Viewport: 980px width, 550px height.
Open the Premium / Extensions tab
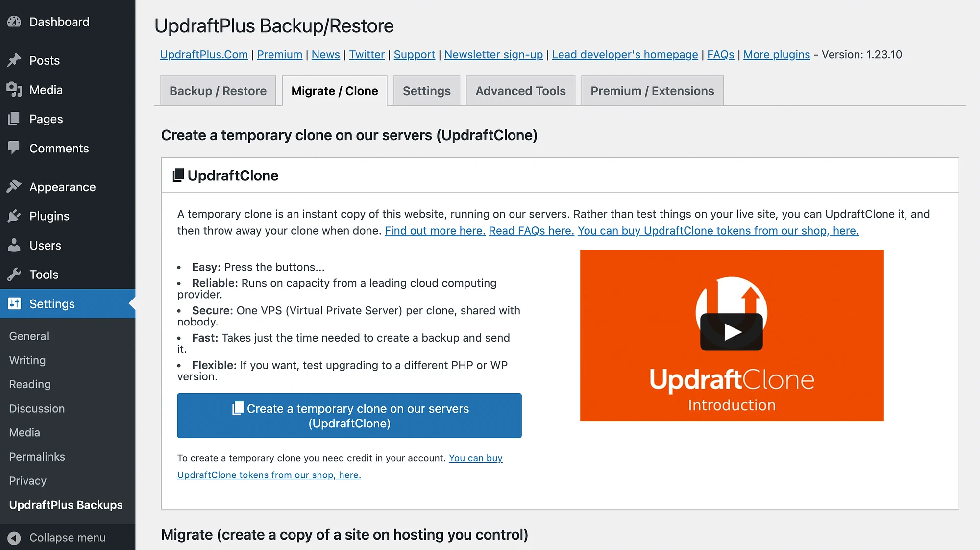pos(652,90)
